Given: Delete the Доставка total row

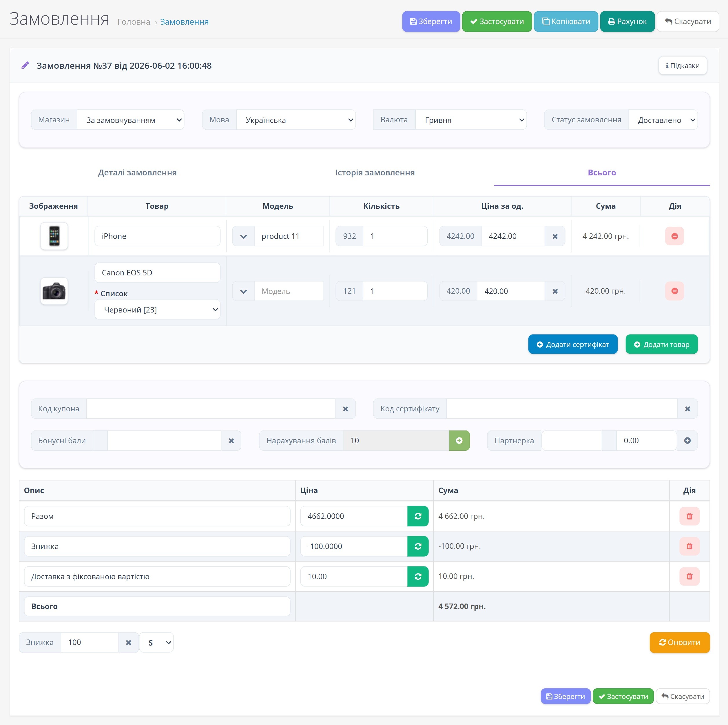Looking at the screenshot, I should pos(689,577).
